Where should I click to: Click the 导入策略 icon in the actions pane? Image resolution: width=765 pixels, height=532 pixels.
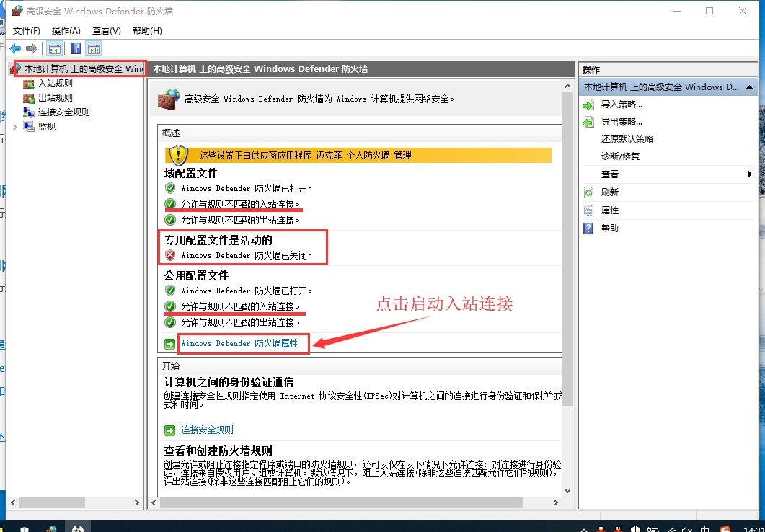click(589, 105)
